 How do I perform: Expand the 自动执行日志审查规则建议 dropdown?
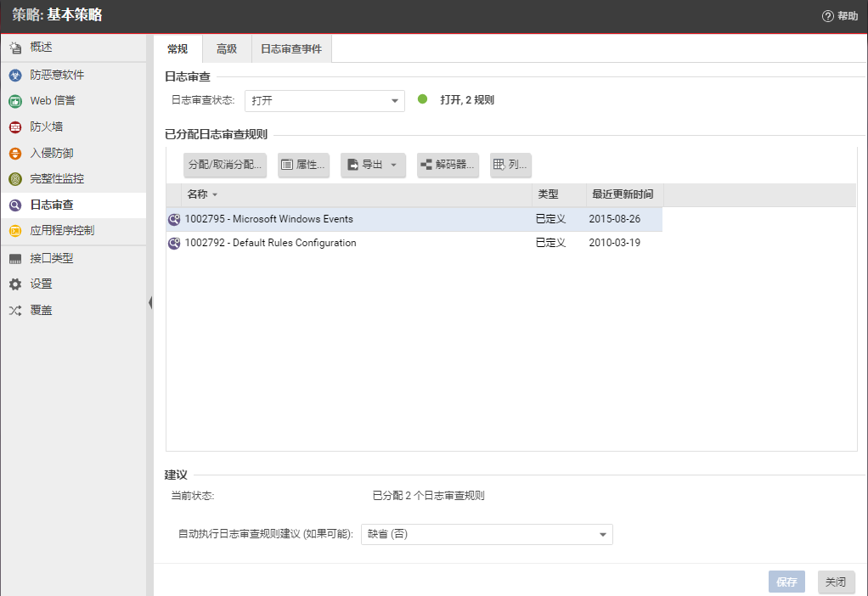click(602, 535)
